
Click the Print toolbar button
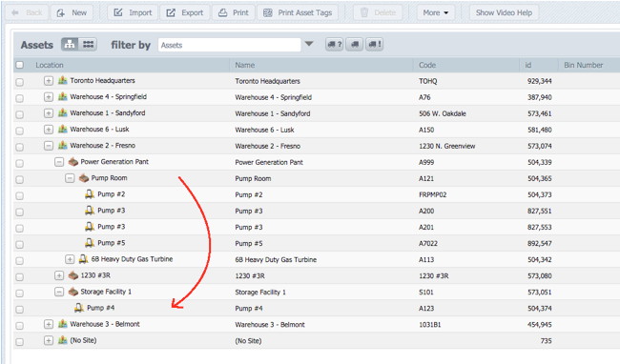click(x=234, y=12)
